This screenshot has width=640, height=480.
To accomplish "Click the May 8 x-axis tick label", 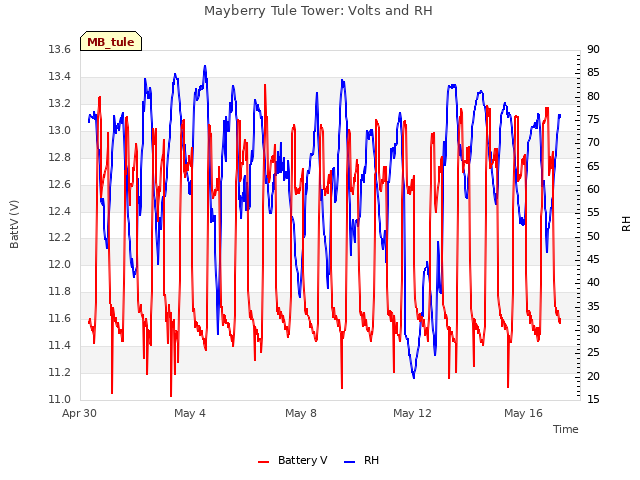I will 301,413.
